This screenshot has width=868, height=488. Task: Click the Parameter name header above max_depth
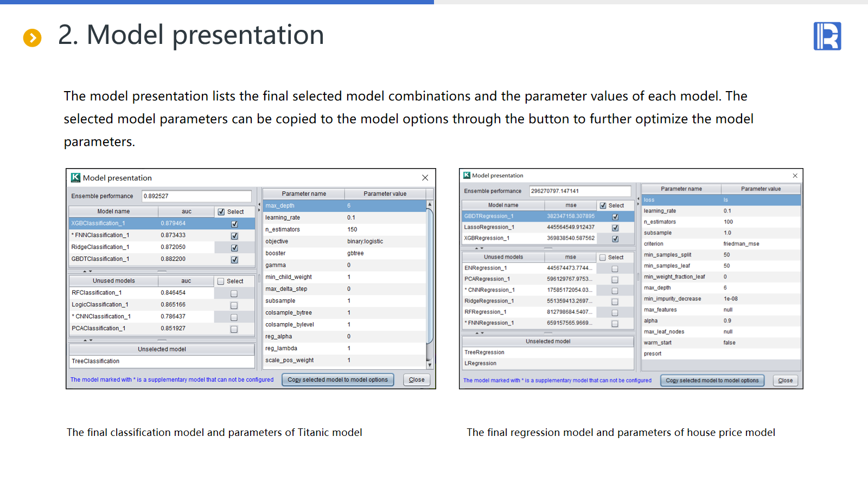pyautogui.click(x=304, y=194)
